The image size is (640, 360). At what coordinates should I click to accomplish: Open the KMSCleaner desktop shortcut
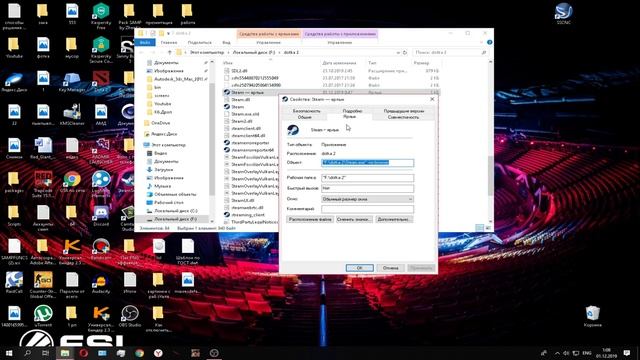72,114
